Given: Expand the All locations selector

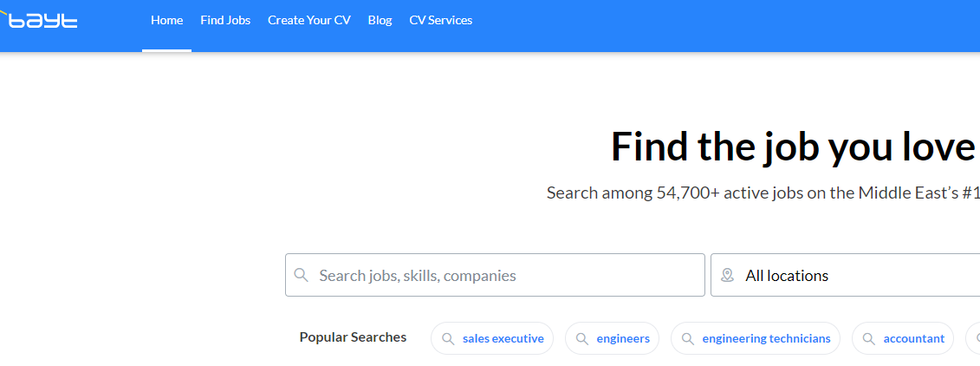Looking at the screenshot, I should click(849, 276).
